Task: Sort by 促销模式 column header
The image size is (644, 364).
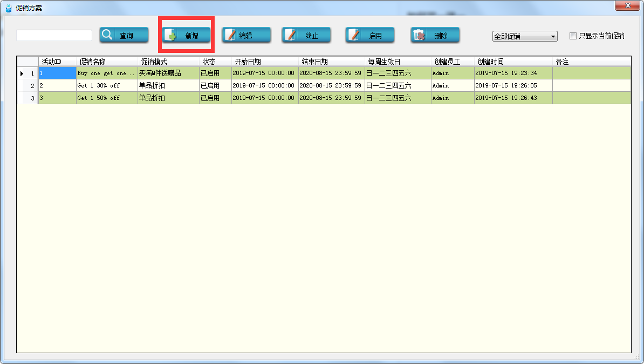Action: (x=168, y=62)
